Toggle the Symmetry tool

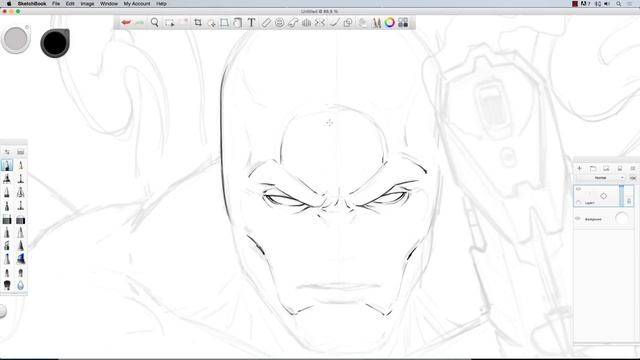pos(320,22)
